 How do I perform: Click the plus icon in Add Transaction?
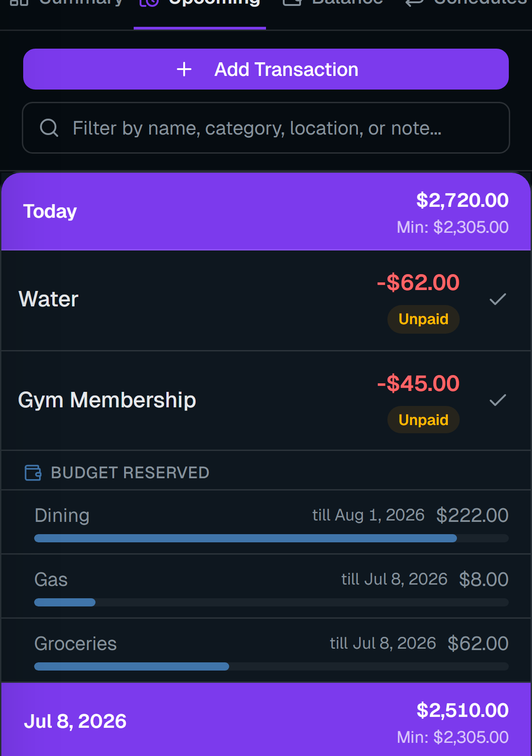184,70
